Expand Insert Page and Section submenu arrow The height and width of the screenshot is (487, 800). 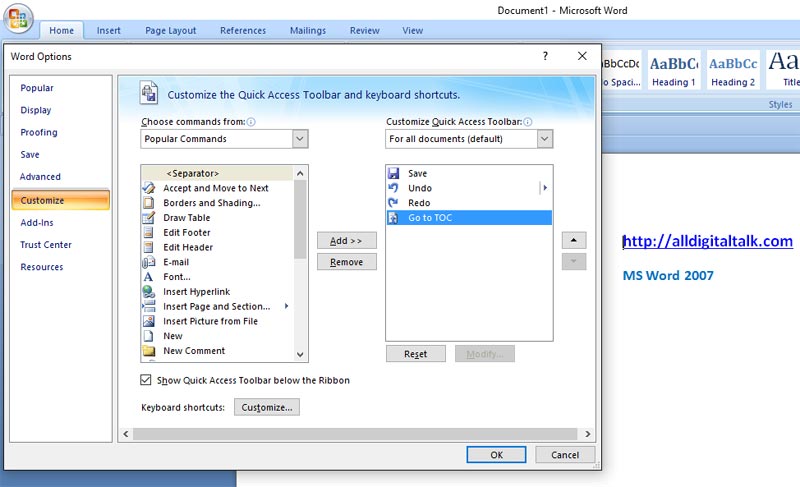point(286,306)
